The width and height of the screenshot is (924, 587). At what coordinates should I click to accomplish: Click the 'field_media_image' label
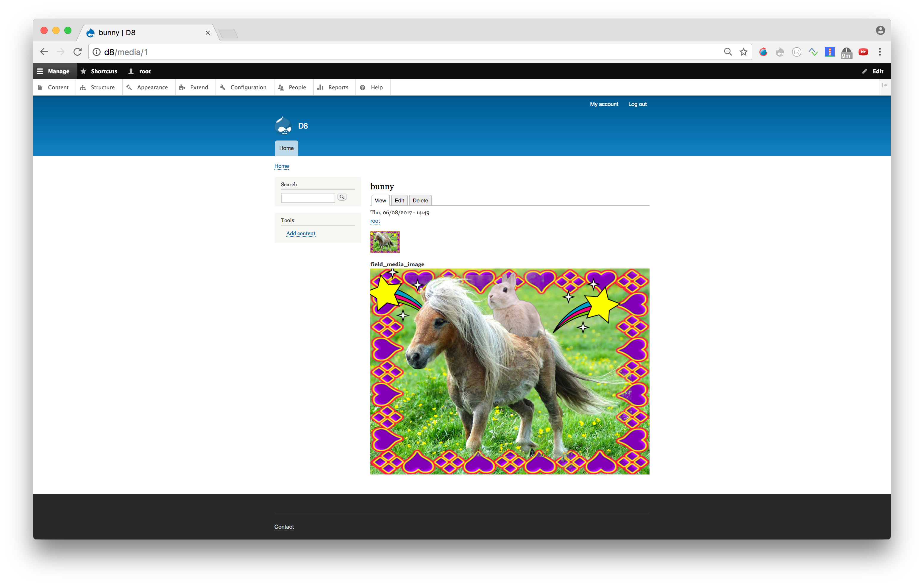click(x=397, y=264)
